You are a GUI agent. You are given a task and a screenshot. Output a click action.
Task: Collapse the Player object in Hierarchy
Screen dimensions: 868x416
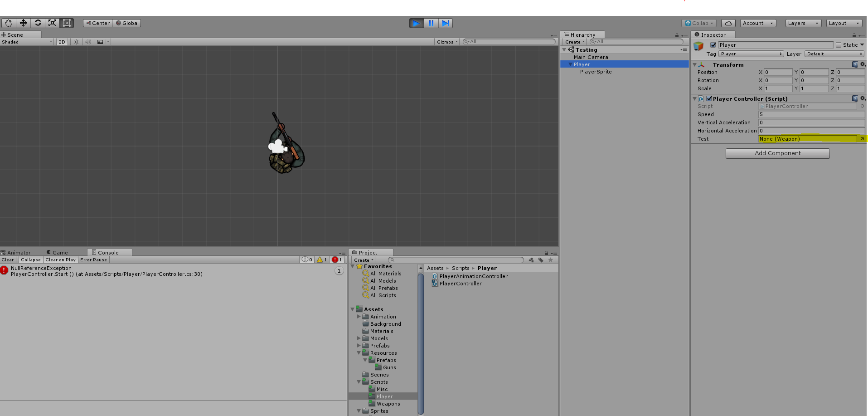point(570,64)
